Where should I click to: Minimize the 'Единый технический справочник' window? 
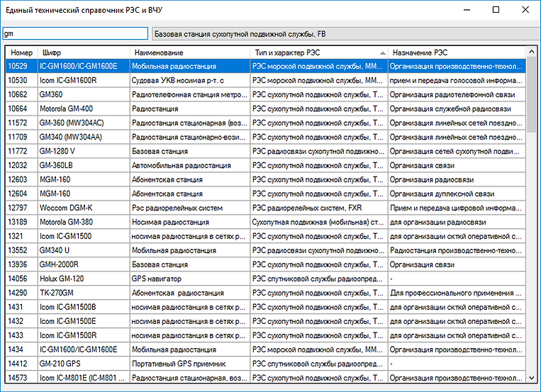point(467,10)
